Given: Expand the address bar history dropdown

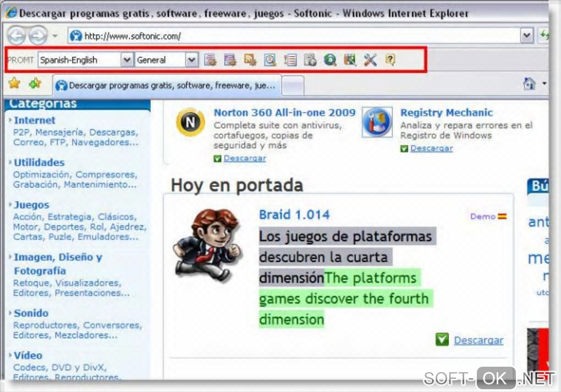Looking at the screenshot, I should [x=527, y=35].
